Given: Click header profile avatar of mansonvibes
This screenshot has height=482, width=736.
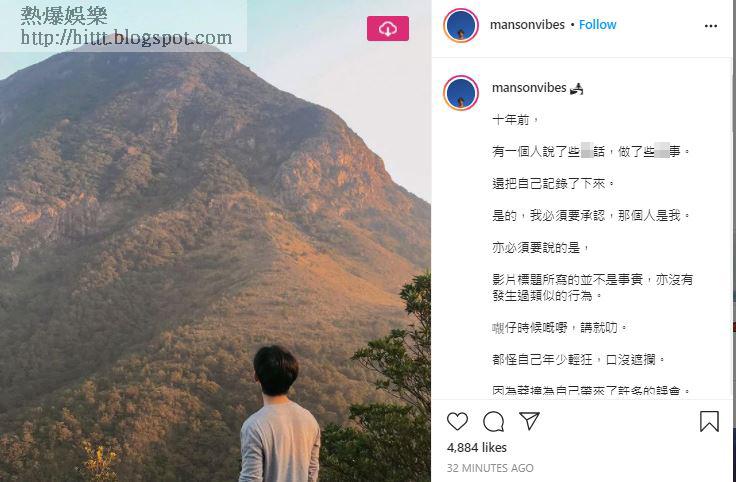Looking at the screenshot, I should coord(461,25).
